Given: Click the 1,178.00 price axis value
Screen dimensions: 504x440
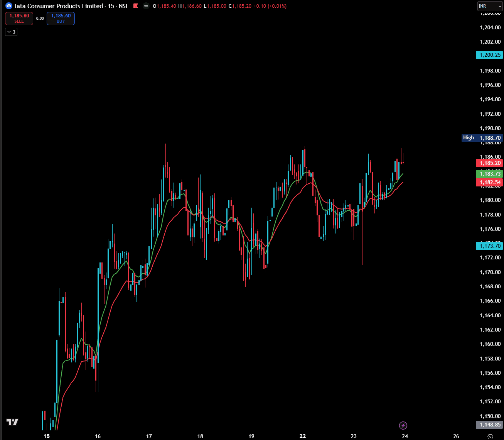Looking at the screenshot, I should tap(490, 215).
